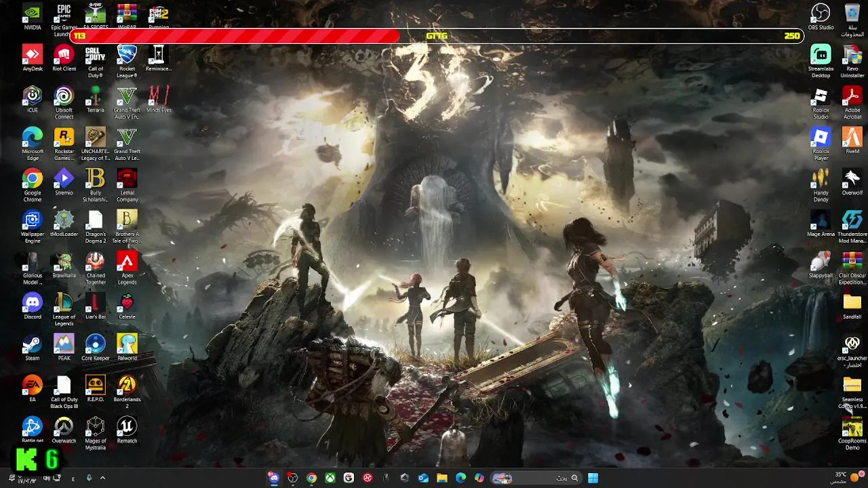Select the Recycle Bin icon
Viewport: 868px width, 488px height.
pos(852,20)
